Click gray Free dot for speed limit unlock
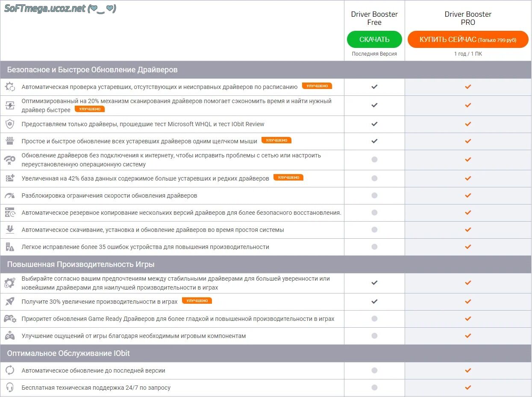This screenshot has height=397, width=532. coord(374,196)
